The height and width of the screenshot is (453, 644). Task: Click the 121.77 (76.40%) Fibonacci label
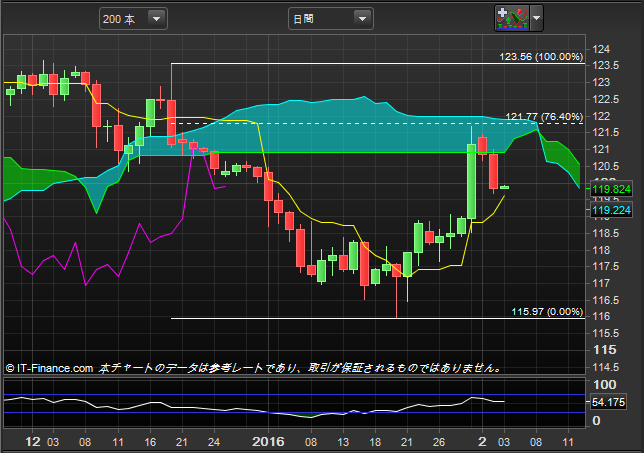point(544,117)
